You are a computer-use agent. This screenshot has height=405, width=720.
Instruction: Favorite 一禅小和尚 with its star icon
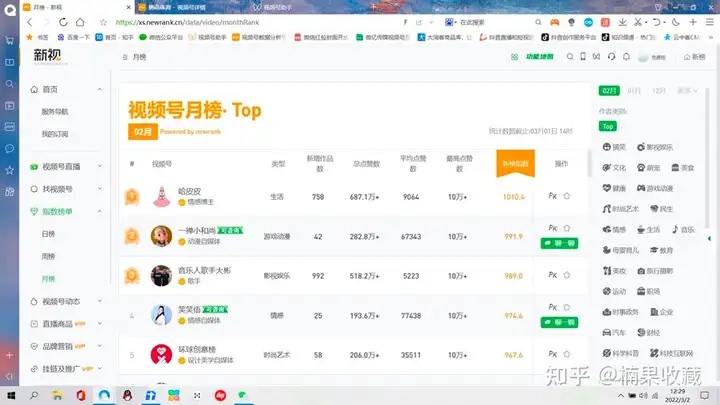(x=567, y=228)
